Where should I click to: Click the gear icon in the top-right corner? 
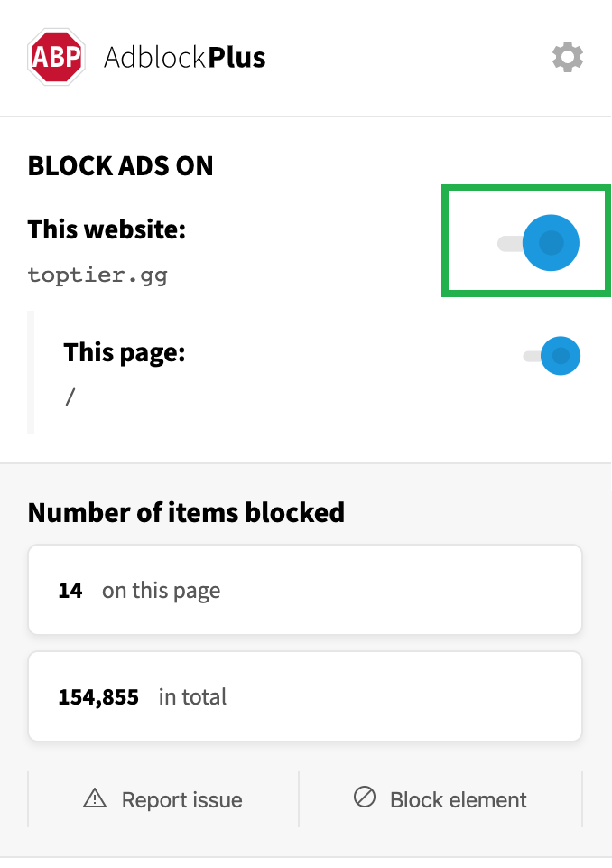(x=568, y=57)
